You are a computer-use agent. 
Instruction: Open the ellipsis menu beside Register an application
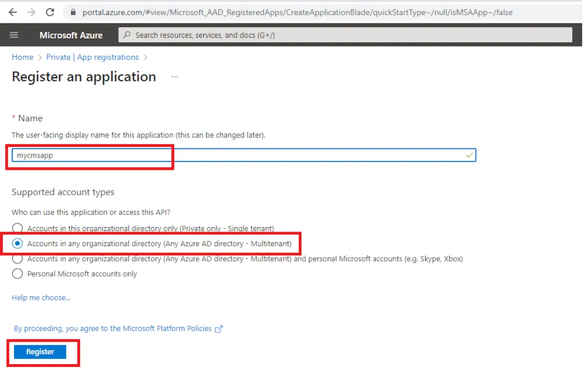[x=175, y=77]
